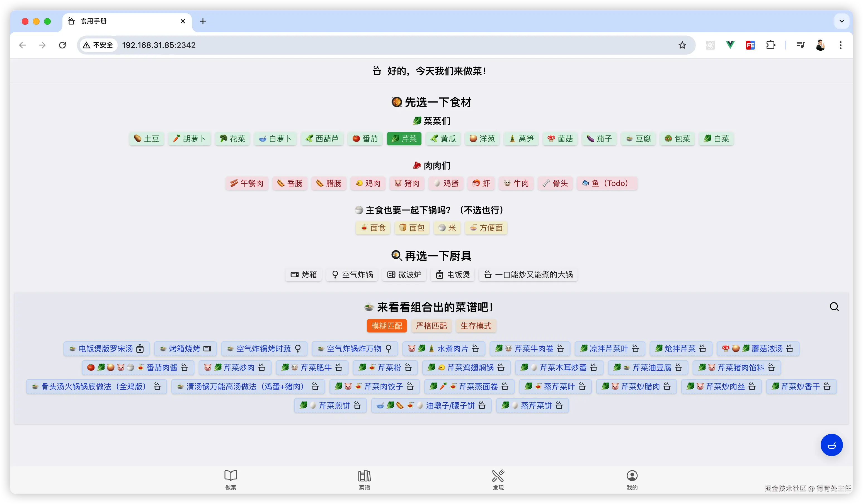Expand the tab search chevron dropdown
The width and height of the screenshot is (863, 504).
point(842,21)
